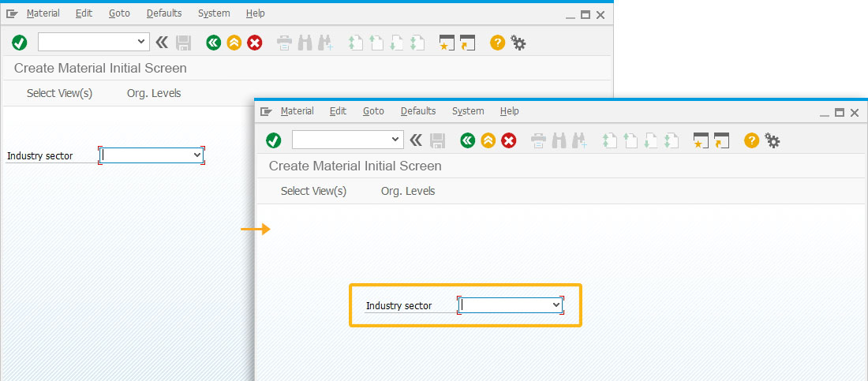Click the yellow Help question mark in the back window

pos(498,43)
